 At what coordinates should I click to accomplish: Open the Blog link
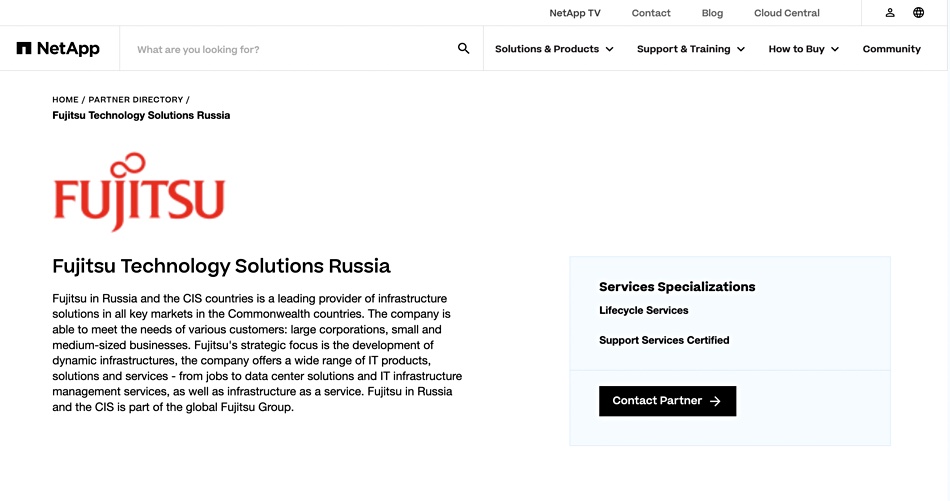coord(712,13)
